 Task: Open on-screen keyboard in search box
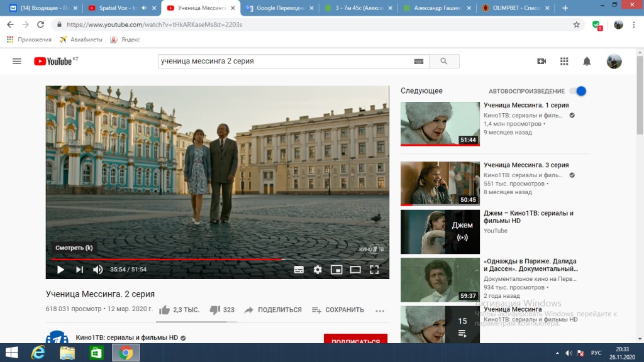(418, 61)
